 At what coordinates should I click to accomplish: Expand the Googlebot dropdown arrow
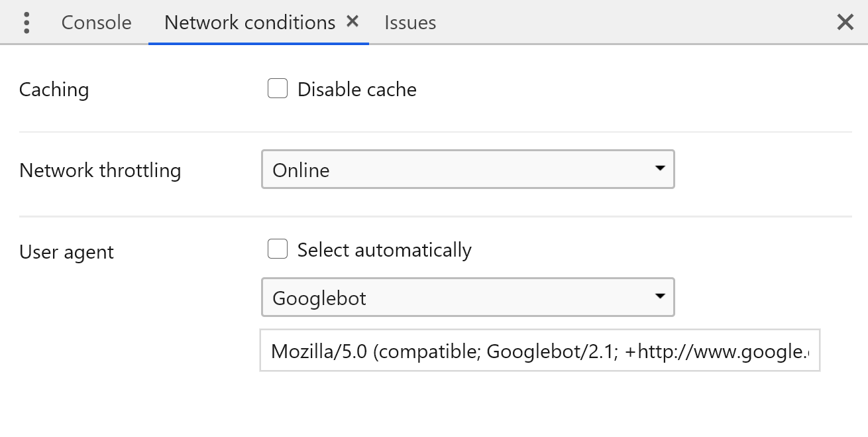click(659, 296)
